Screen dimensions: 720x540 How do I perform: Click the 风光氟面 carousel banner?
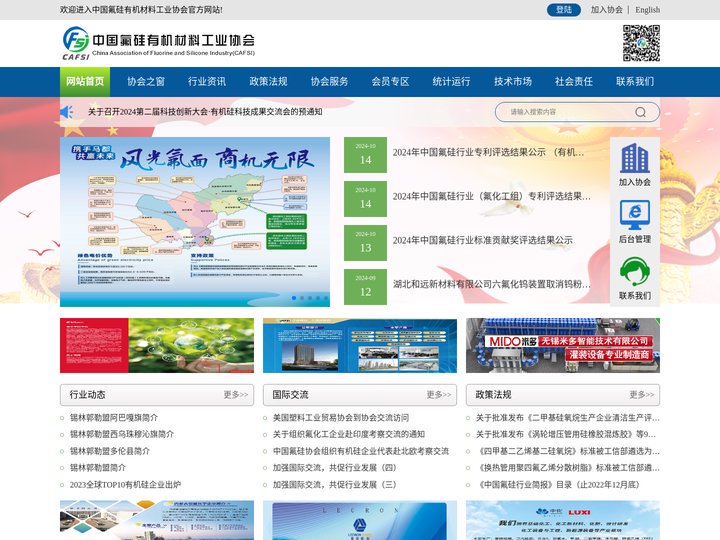pos(195,222)
